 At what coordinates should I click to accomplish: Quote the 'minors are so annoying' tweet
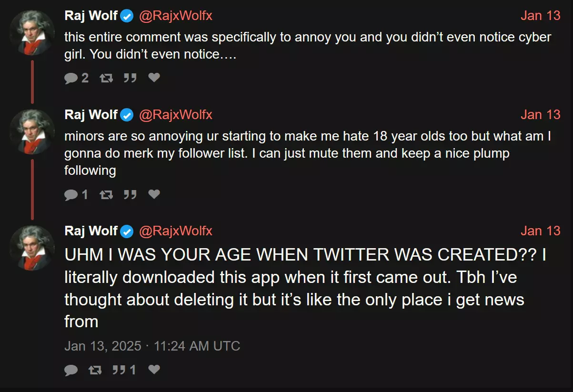click(x=130, y=194)
